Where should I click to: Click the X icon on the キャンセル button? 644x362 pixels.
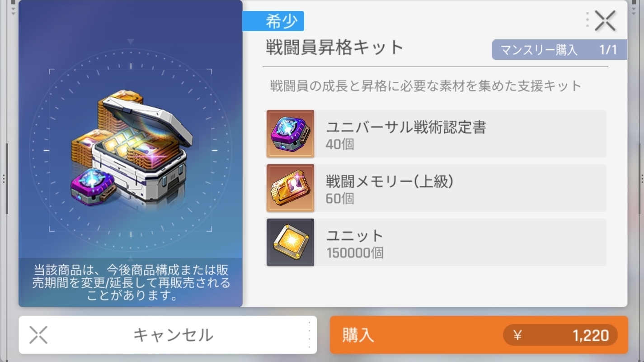[38, 335]
